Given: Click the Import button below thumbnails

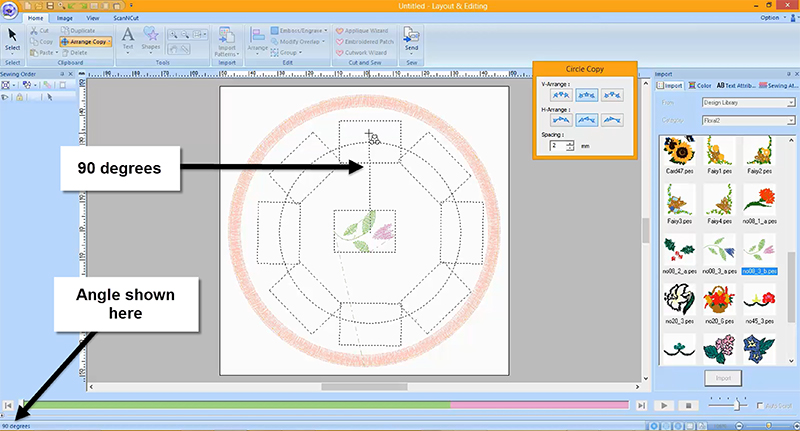Looking at the screenshot, I should click(720, 378).
